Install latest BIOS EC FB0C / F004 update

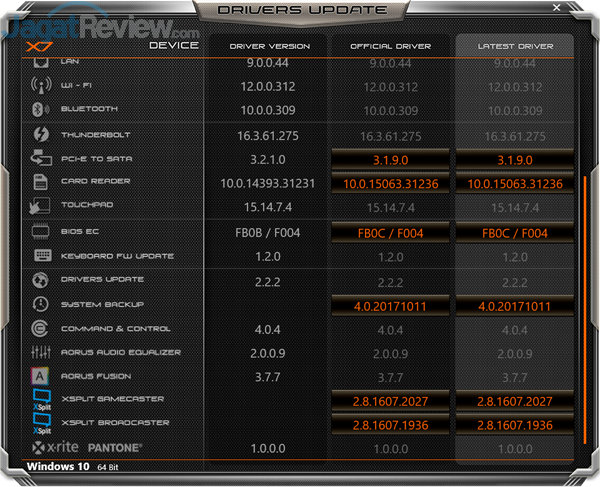point(514,232)
